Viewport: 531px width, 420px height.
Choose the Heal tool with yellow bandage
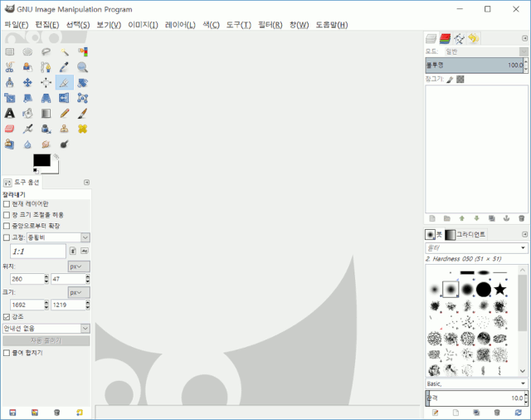coord(83,129)
